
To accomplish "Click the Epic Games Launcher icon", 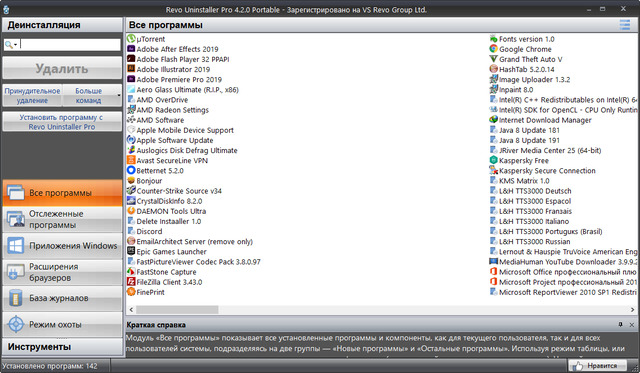I will (131, 251).
